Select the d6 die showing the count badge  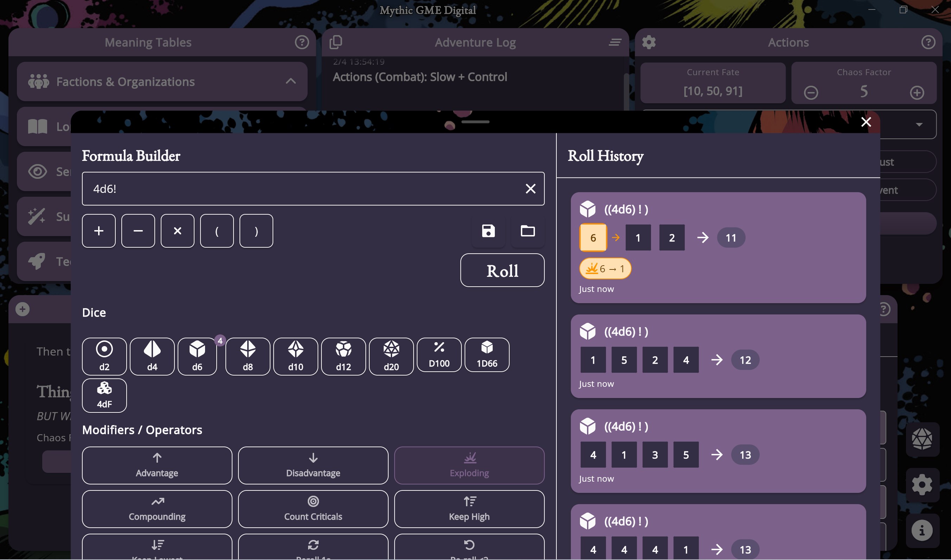[x=197, y=356]
